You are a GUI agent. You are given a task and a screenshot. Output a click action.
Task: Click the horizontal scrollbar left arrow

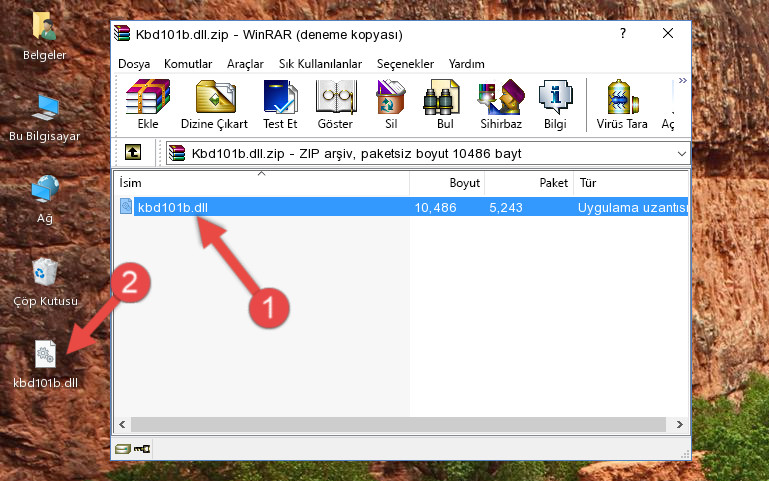(x=122, y=424)
